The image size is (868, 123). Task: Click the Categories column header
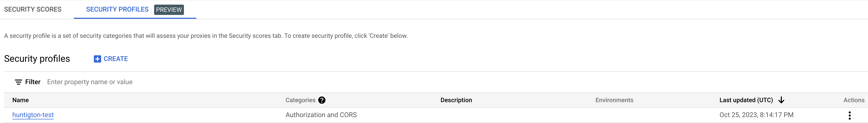point(300,100)
